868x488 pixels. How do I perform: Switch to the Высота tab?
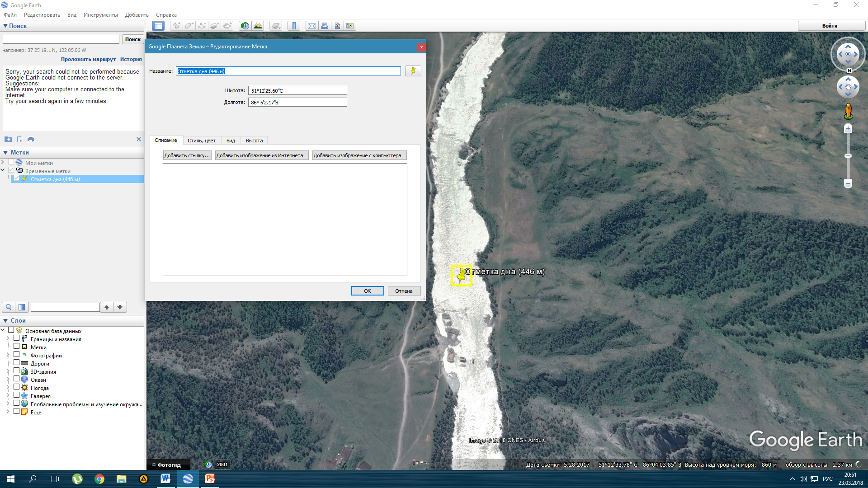click(x=254, y=141)
